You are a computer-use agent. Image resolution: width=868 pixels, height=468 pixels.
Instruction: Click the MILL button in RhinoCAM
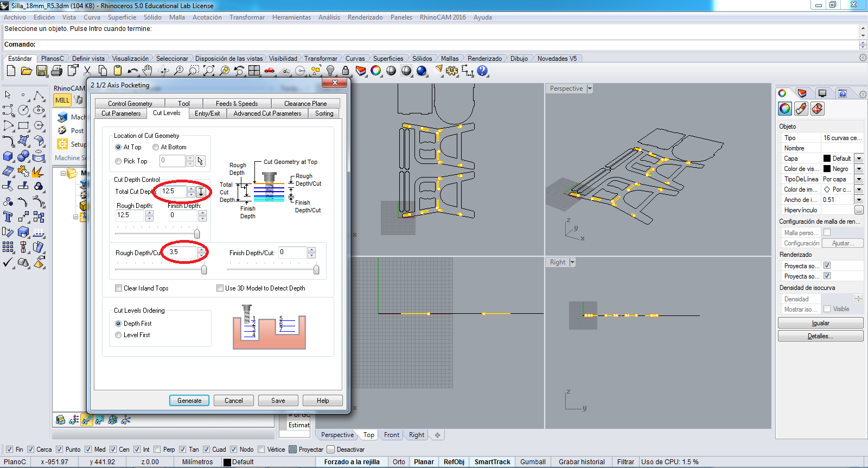click(x=62, y=100)
